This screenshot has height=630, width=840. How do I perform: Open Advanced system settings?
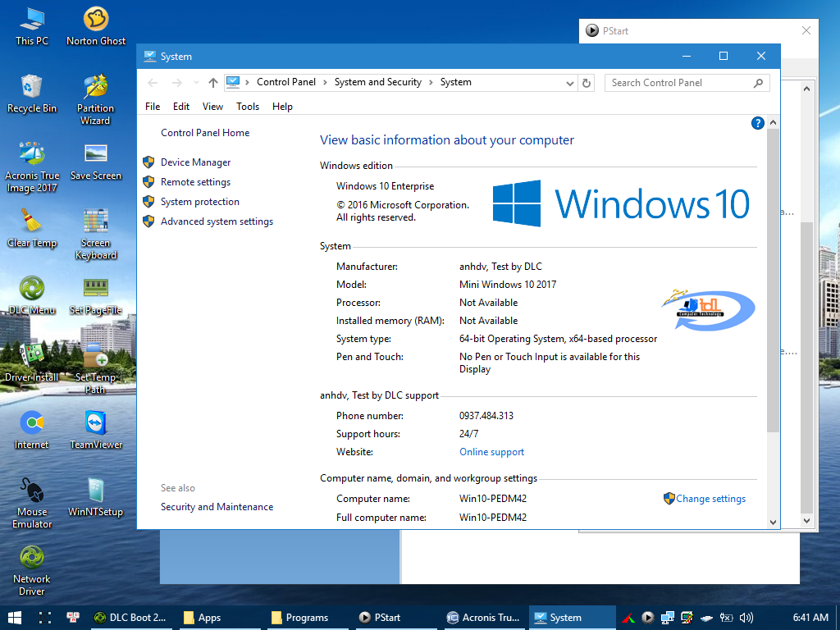(217, 221)
